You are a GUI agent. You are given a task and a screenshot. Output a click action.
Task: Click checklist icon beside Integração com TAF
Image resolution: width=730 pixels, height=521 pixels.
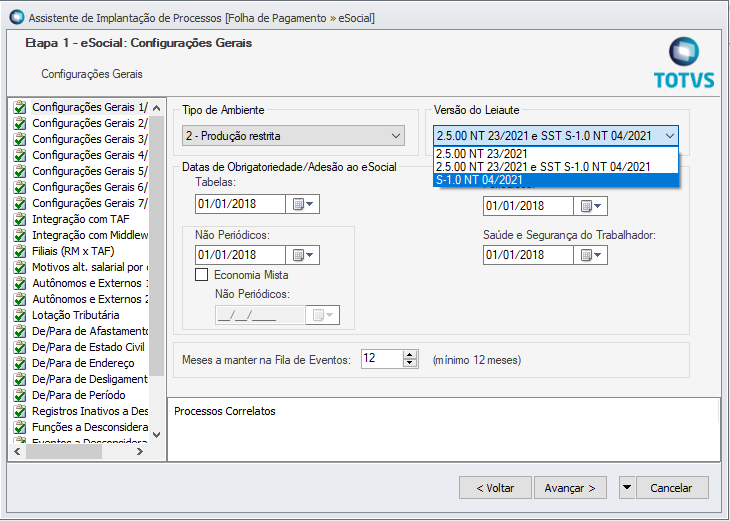click(19, 219)
